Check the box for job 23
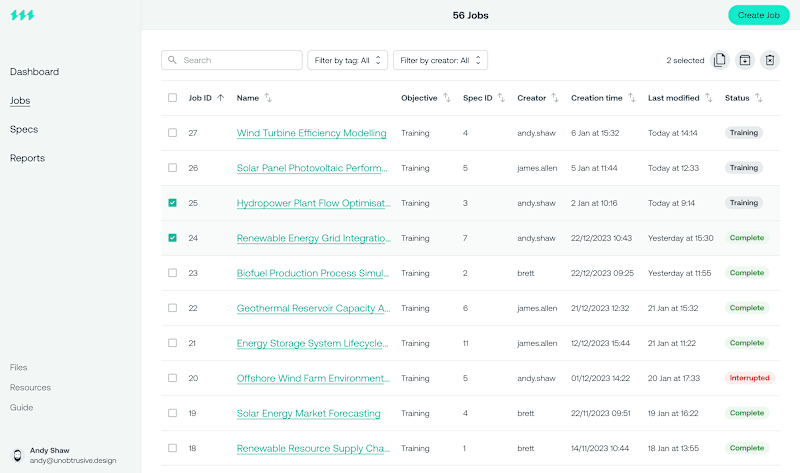Screen dimensions: 800x473 click(172, 273)
